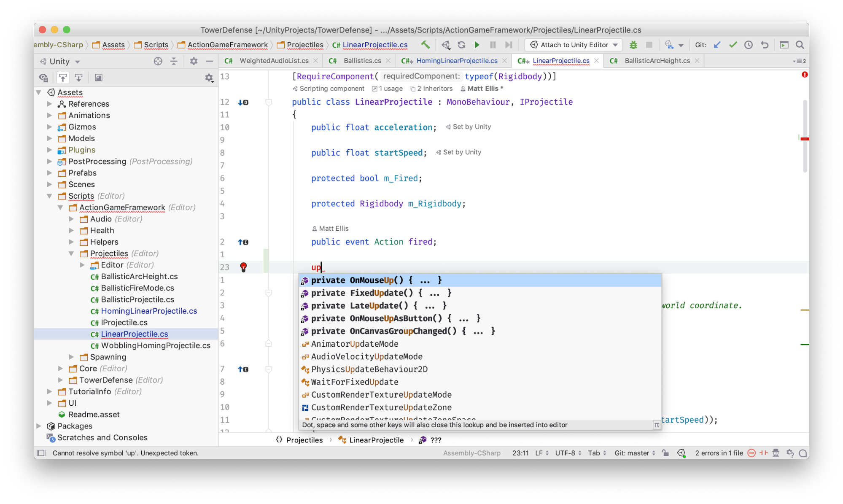
Task: Open Git history clock icon
Action: [749, 45]
